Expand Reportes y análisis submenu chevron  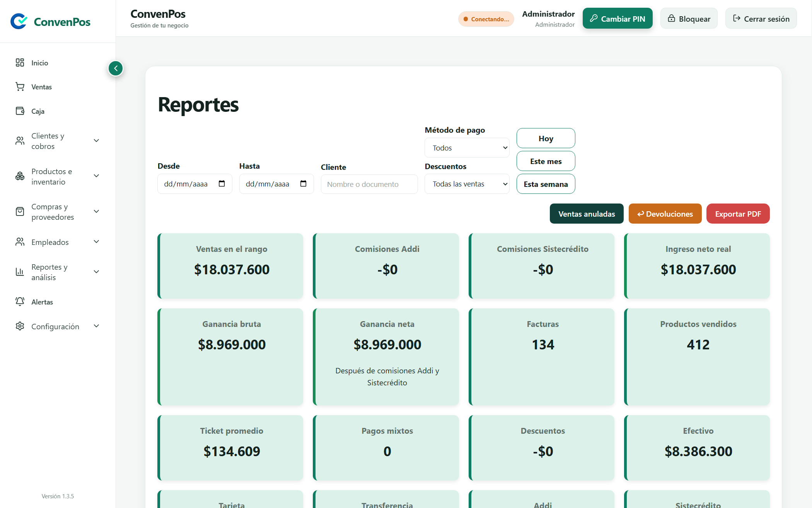point(97,272)
